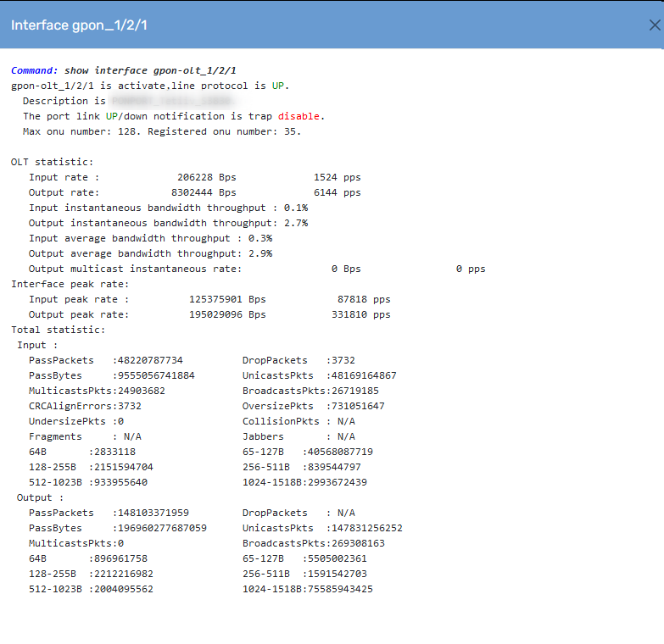Image resolution: width=664 pixels, height=644 pixels.
Task: Close the Interface gpon_1/2/1 dialog
Action: tap(655, 25)
